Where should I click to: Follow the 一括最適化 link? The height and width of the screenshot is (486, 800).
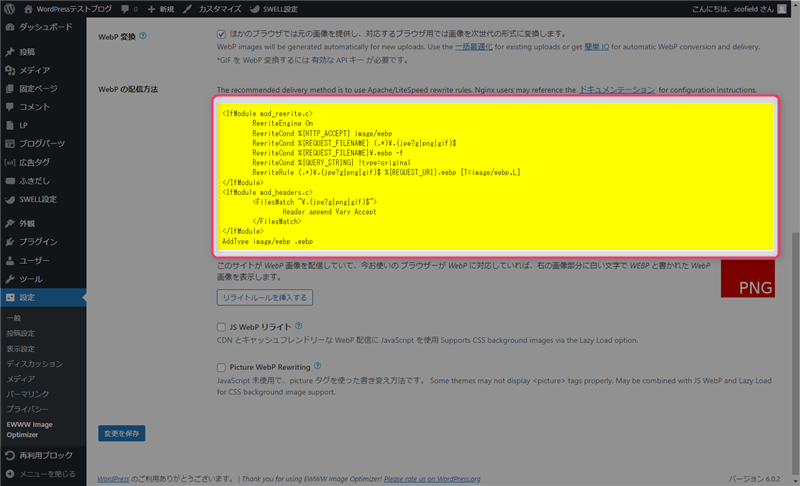click(x=473, y=46)
